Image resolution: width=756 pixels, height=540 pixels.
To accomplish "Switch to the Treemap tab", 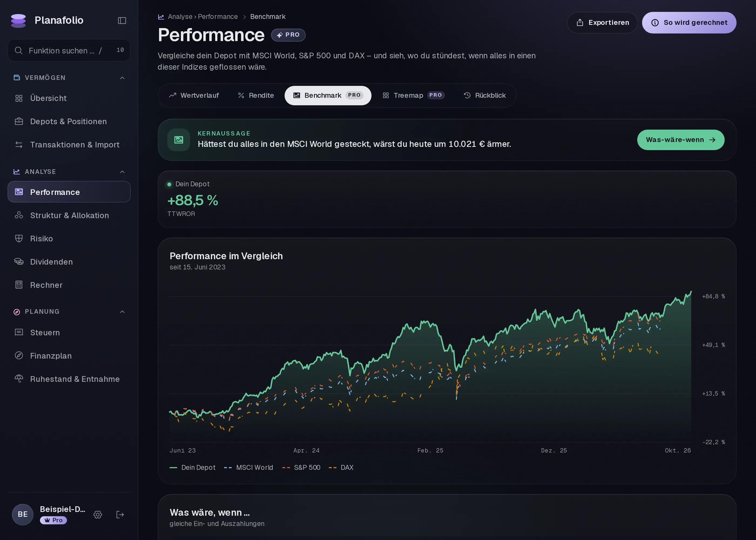I will pyautogui.click(x=414, y=95).
